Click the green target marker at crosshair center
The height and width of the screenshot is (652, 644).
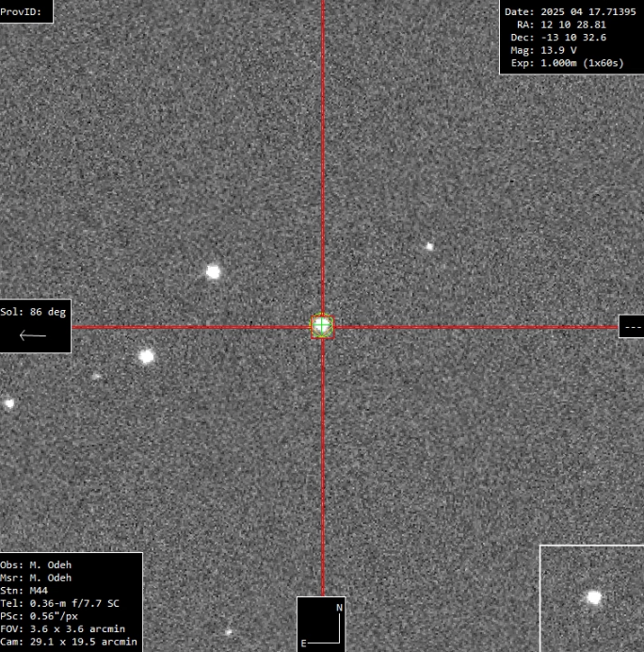pos(322,326)
